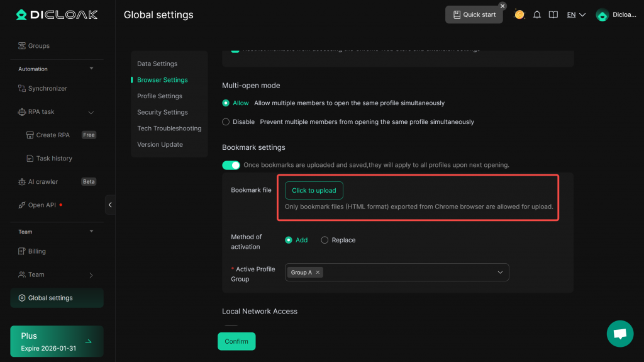
Task: Select Disable for Multi-open mode
Action: pyautogui.click(x=226, y=122)
